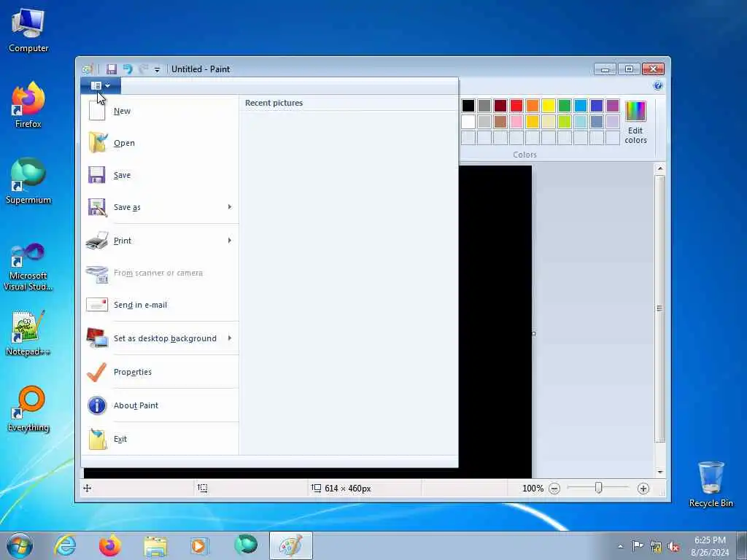Pick the red color swatch
This screenshot has height=560, width=747.
coord(516,106)
